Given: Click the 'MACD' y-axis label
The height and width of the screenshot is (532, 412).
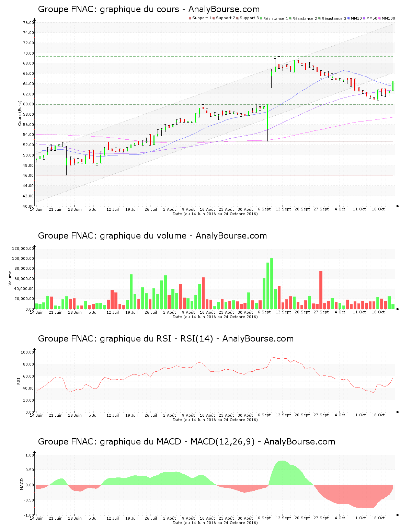Looking at the screenshot, I should (22, 484).
